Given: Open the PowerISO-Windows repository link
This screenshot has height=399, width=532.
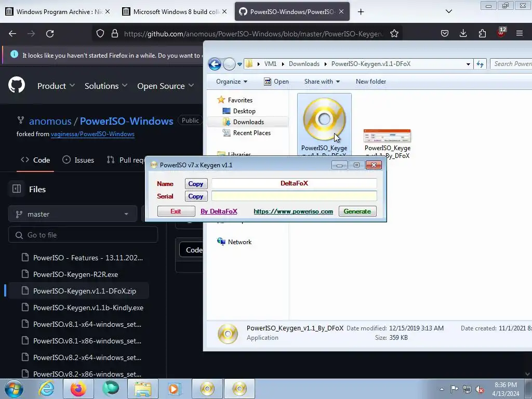Looking at the screenshot, I should [x=127, y=121].
